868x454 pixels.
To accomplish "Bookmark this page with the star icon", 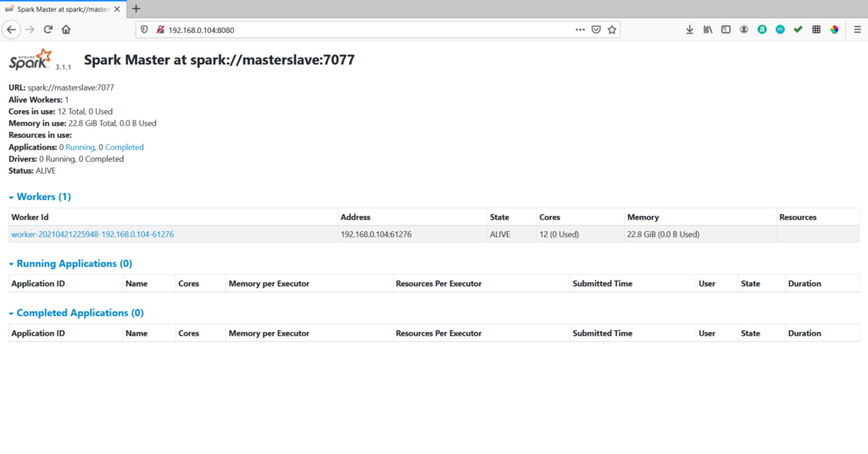I will pos(612,29).
